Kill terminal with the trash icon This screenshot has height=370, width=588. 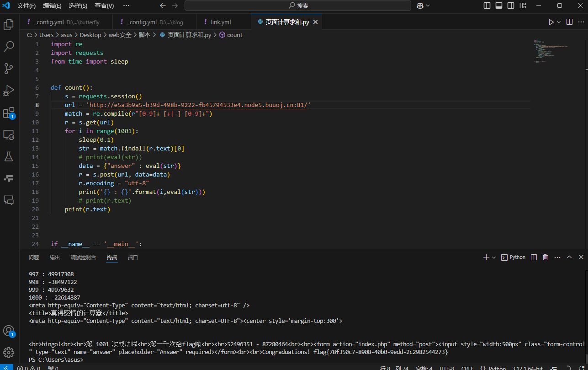click(x=545, y=257)
